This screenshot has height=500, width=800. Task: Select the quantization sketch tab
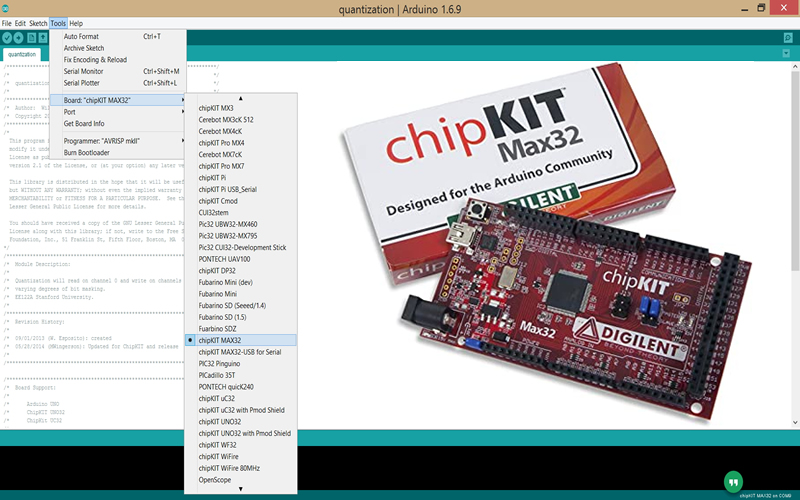pos(22,54)
